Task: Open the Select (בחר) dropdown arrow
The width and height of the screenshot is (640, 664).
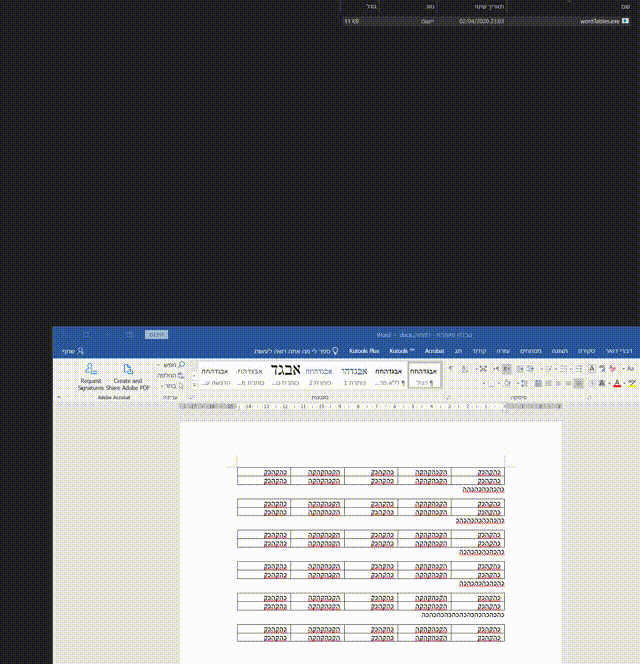Action: (x=162, y=386)
